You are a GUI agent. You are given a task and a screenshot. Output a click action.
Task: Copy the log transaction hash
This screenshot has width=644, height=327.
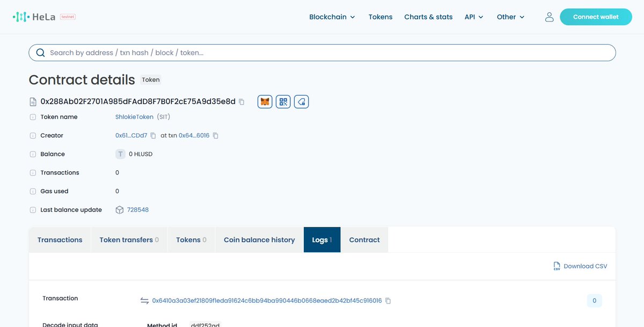click(x=388, y=301)
